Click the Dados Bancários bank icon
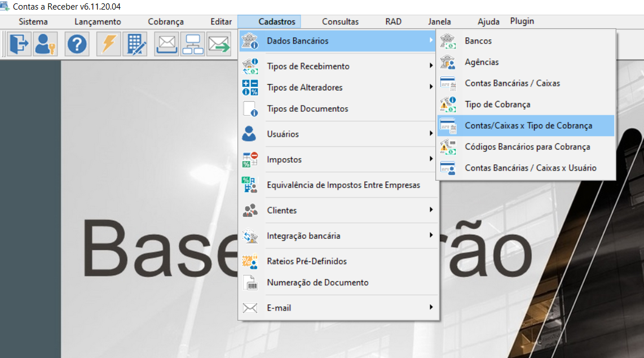This screenshot has width=644, height=358. coord(250,41)
